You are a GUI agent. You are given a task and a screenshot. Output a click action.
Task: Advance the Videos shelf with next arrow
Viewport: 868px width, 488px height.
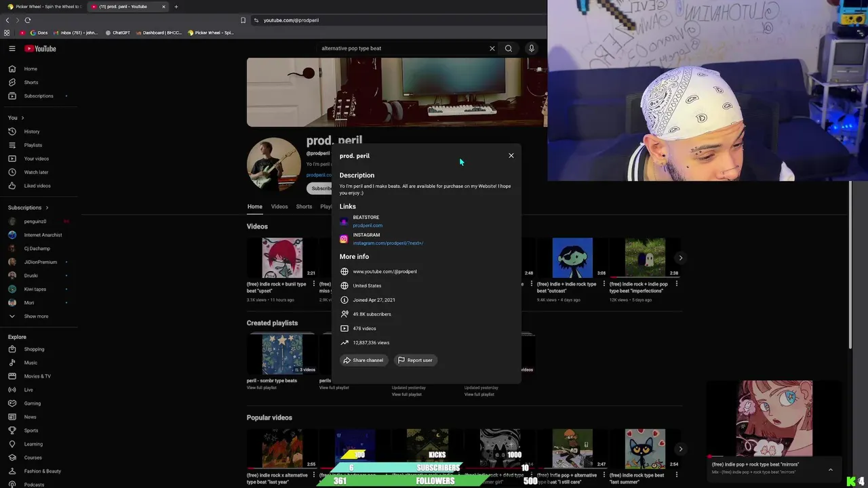(681, 258)
